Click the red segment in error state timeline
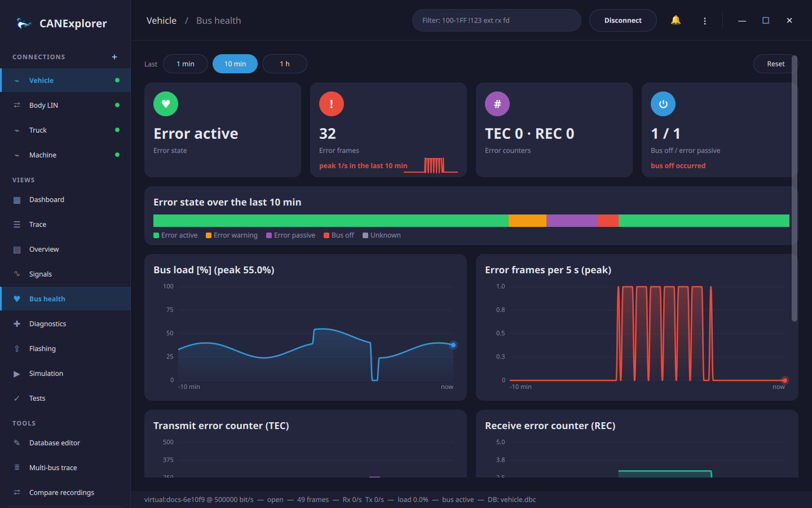812x508 pixels. coord(608,221)
